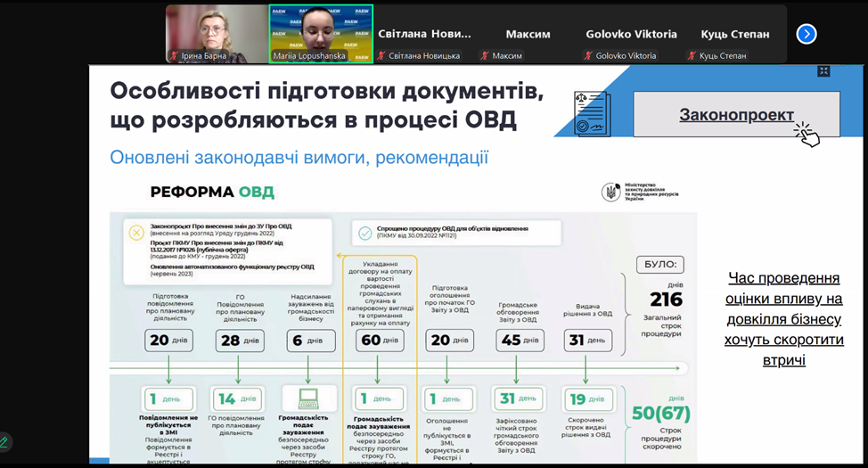Click the muted mic icon beside Куць Степан label
The width and height of the screenshot is (868, 468).
692,55
